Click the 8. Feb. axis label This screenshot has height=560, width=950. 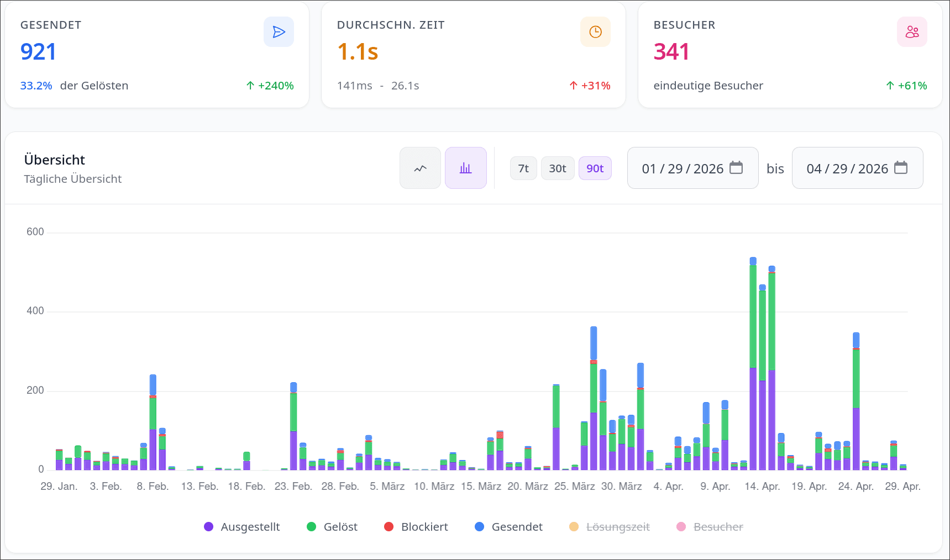(153, 487)
